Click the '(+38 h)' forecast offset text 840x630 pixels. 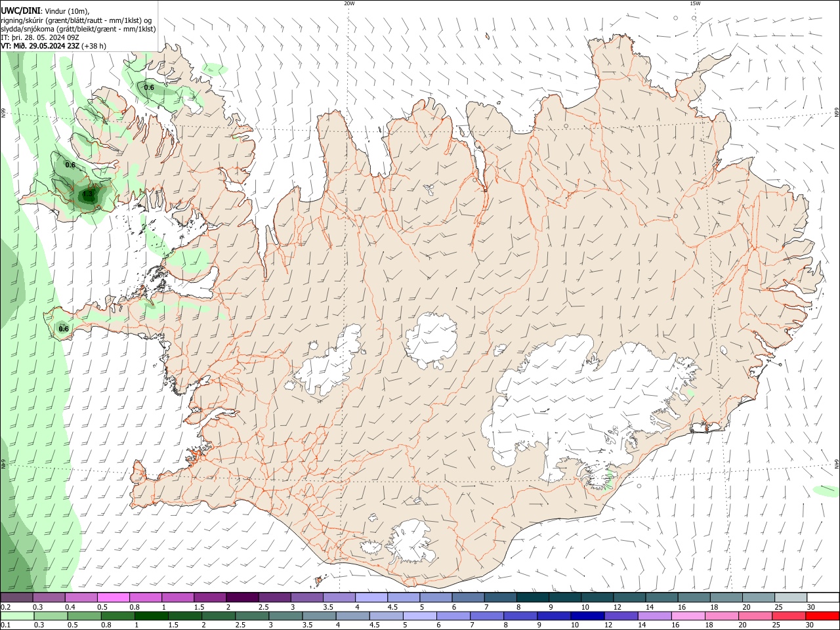point(95,46)
